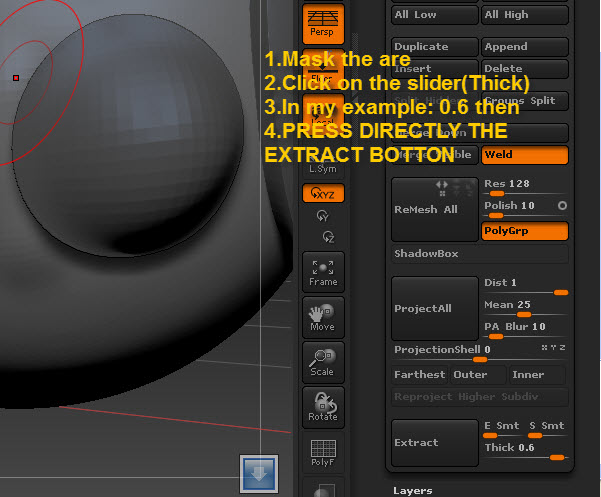Click the Frame view icon
601x497 pixels.
point(323,272)
